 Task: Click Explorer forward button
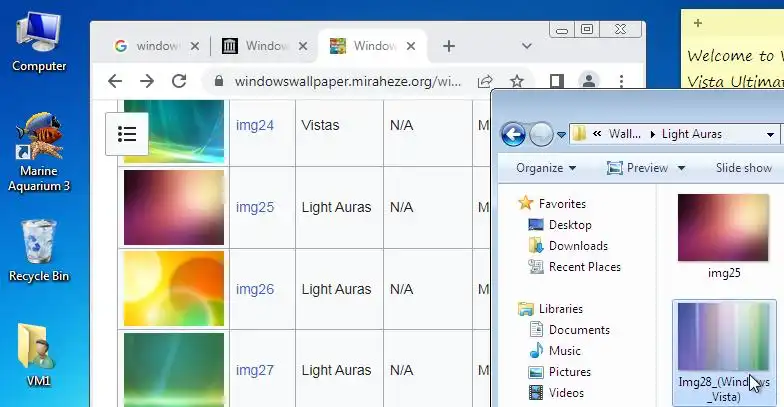click(x=541, y=134)
